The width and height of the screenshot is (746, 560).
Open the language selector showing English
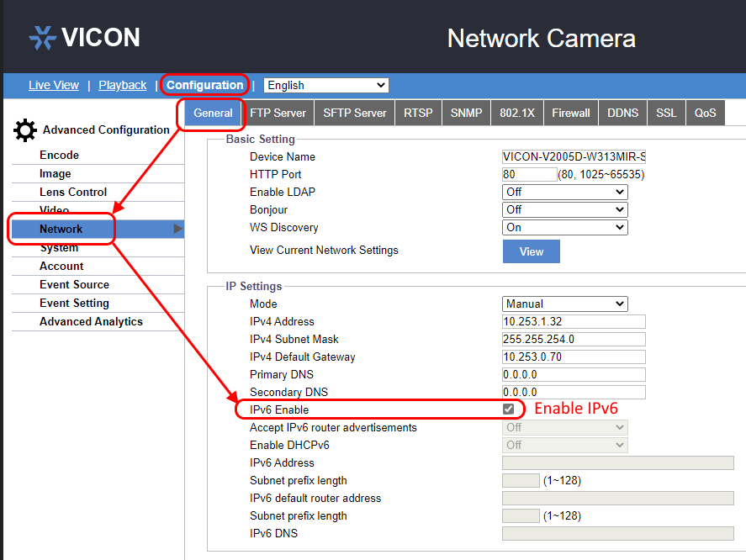(325, 85)
